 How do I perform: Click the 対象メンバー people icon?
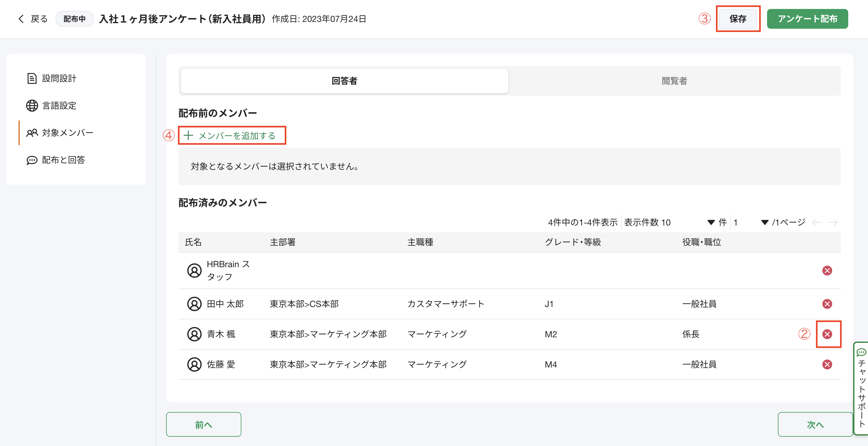pyautogui.click(x=32, y=133)
